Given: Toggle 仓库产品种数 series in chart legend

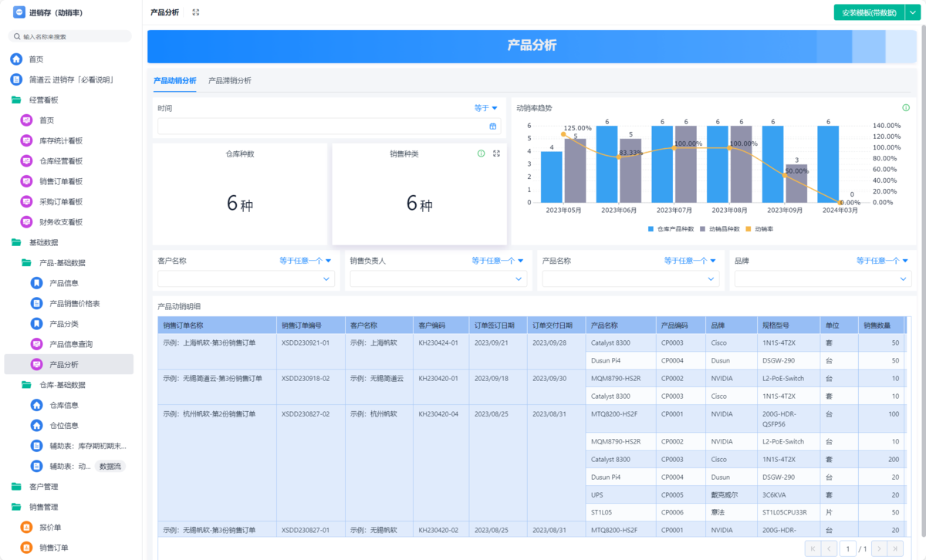Looking at the screenshot, I should tap(671, 229).
